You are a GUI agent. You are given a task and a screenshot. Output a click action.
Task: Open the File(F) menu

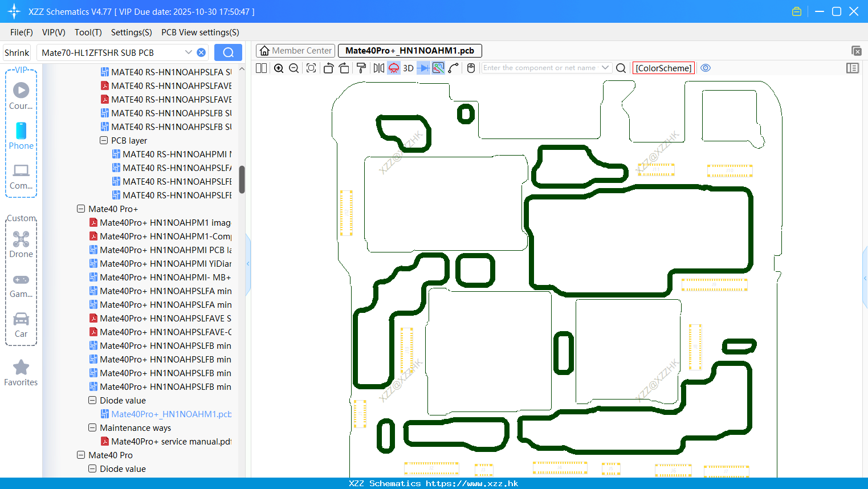tap(22, 32)
